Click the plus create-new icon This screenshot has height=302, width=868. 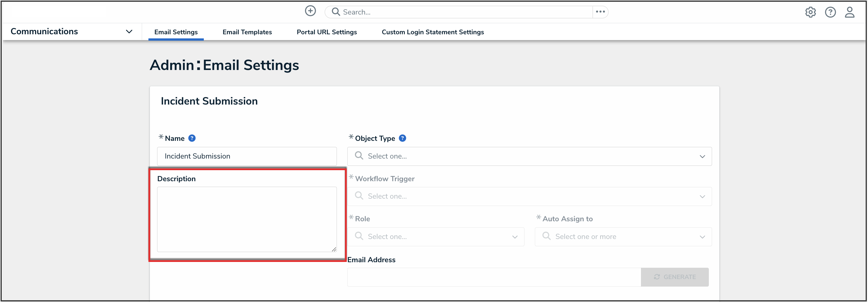(310, 11)
